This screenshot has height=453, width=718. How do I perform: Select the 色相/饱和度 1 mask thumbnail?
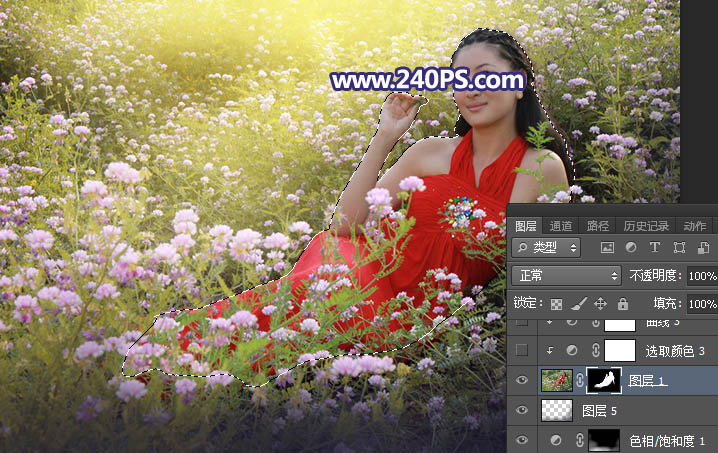coord(604,440)
